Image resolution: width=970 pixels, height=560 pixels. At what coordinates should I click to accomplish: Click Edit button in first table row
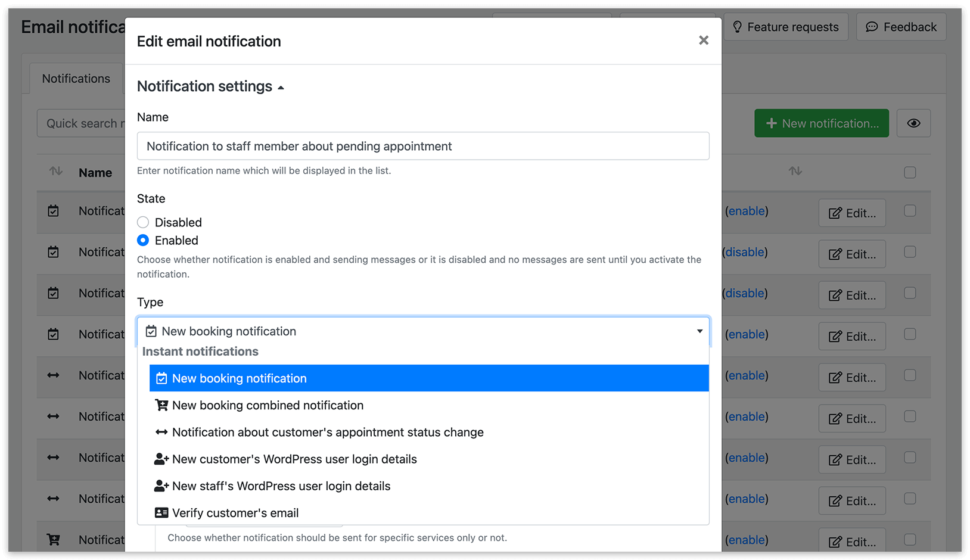pyautogui.click(x=852, y=213)
